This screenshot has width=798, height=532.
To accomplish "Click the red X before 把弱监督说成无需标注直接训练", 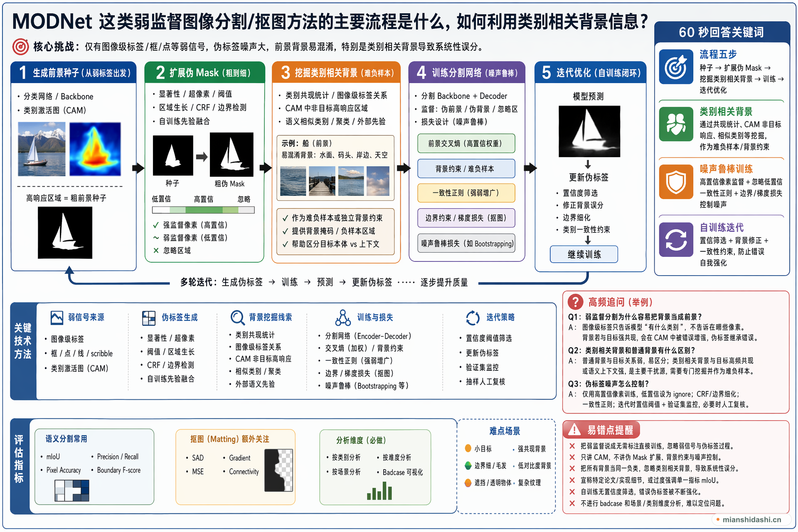I will (572, 446).
